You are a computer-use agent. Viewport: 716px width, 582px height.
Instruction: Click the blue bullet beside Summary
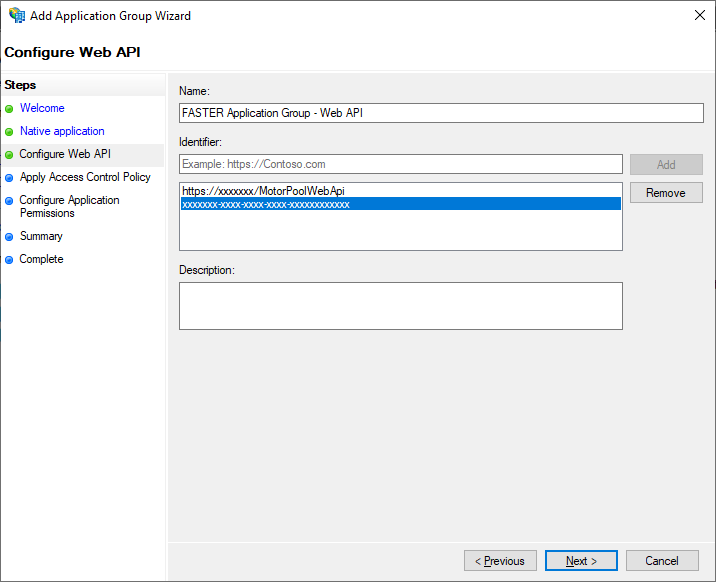[9, 237]
